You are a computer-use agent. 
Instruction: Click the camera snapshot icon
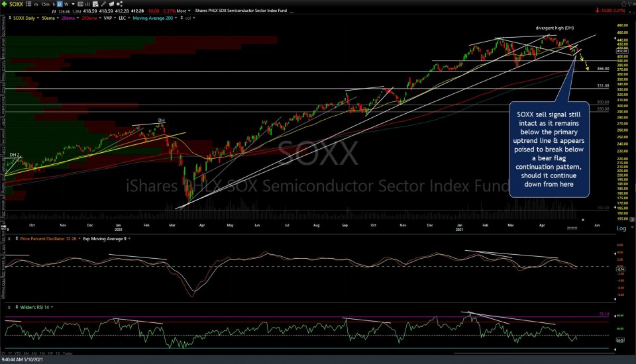tap(111, 4)
